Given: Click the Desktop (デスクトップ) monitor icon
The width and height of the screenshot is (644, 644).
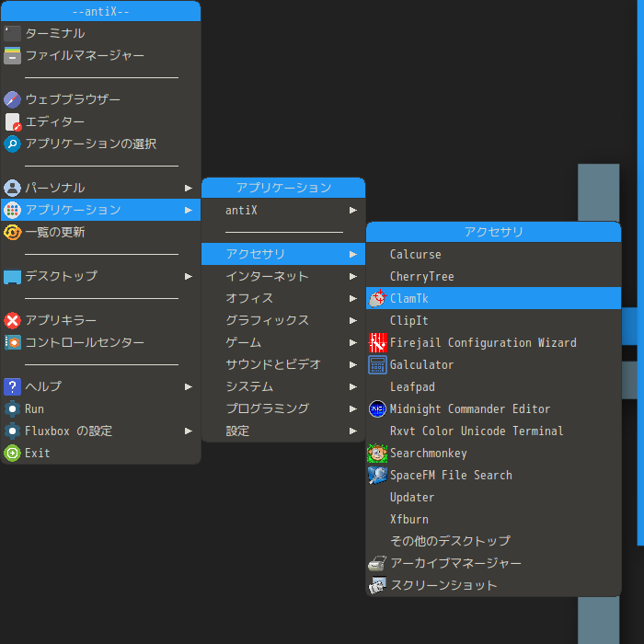Looking at the screenshot, I should [x=12, y=276].
